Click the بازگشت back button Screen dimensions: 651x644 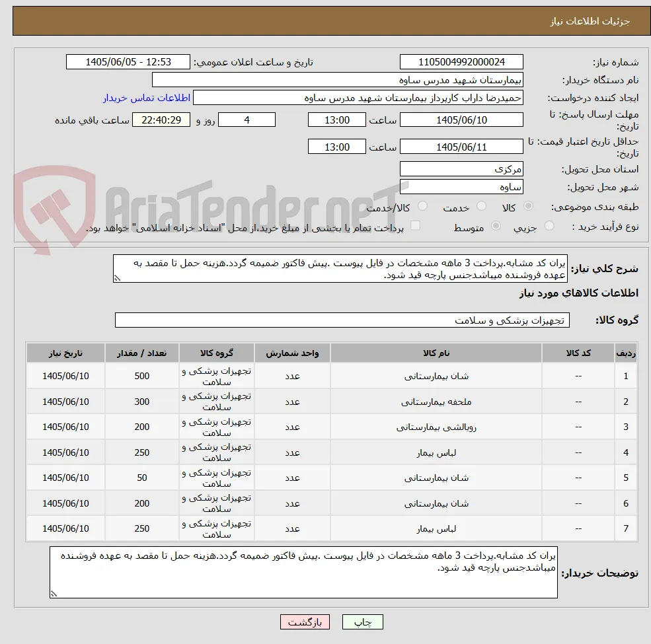pyautogui.click(x=305, y=622)
